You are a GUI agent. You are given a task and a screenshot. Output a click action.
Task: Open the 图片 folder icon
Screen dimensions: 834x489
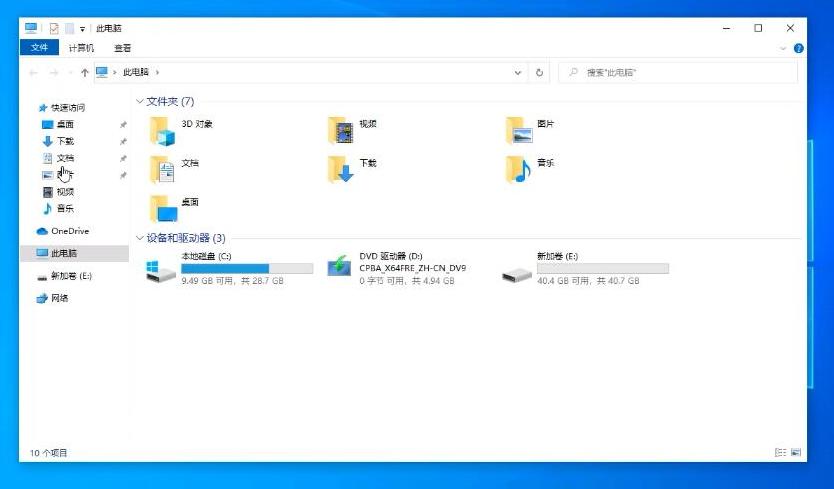(x=519, y=130)
